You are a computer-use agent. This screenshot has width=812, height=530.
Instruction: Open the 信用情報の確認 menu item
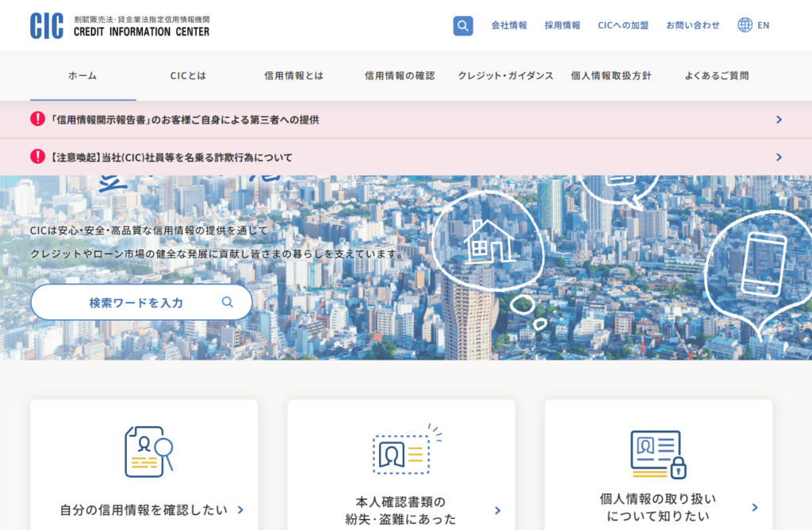click(x=400, y=76)
